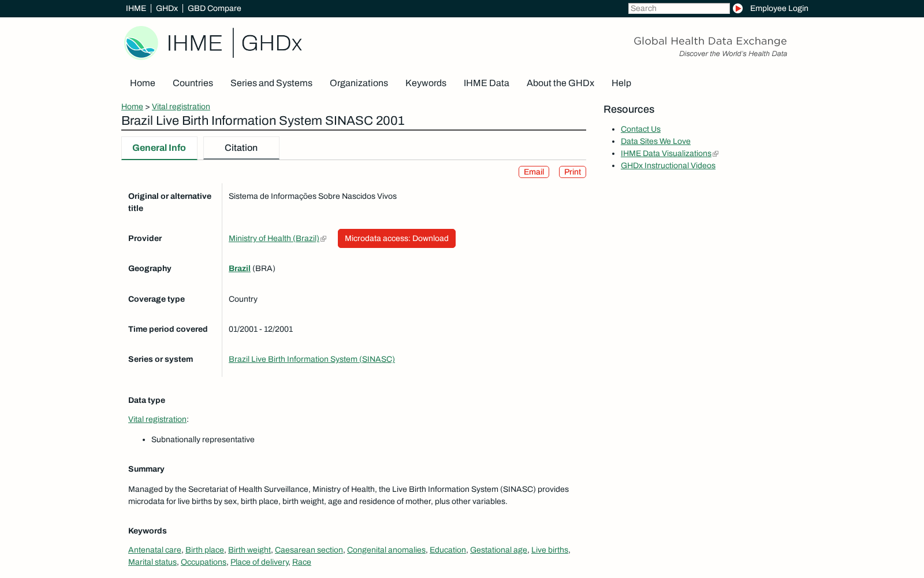924x578 pixels.
Task: Open GHDx Instructional Videos link
Action: (x=668, y=166)
